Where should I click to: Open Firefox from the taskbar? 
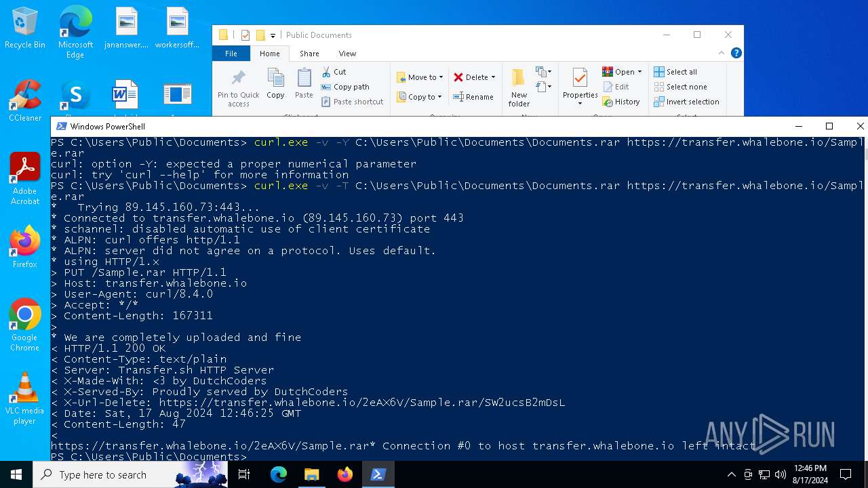click(345, 474)
